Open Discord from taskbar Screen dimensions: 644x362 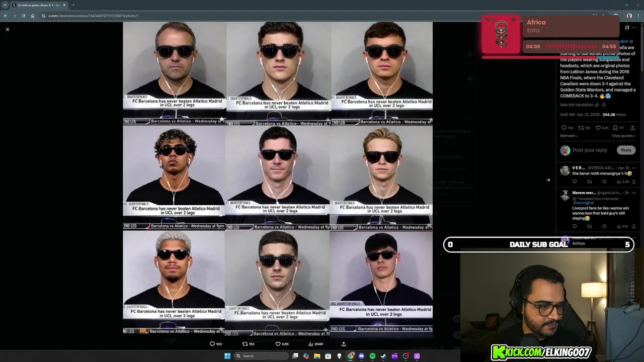pos(361,356)
